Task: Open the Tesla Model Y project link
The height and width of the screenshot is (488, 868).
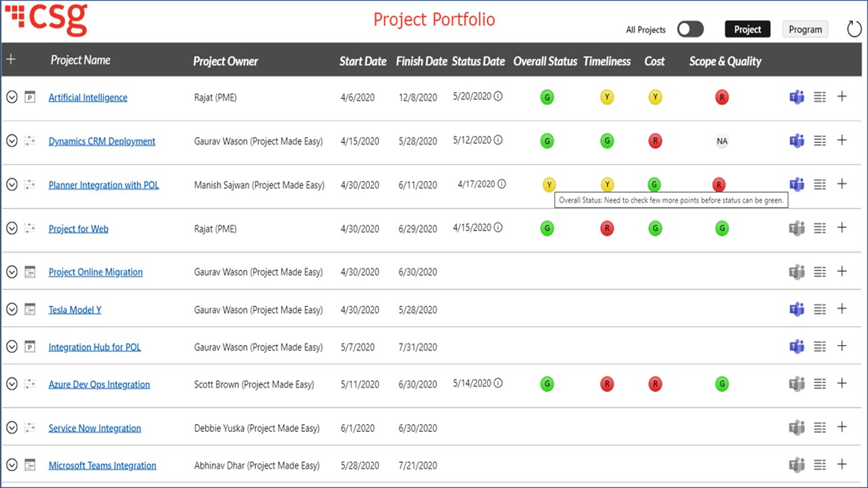Action: click(x=75, y=310)
